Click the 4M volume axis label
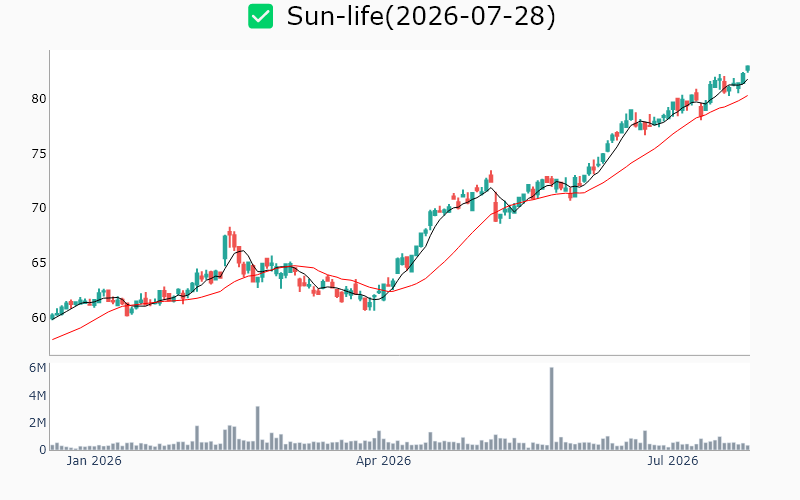The height and width of the screenshot is (500, 800). [37, 395]
